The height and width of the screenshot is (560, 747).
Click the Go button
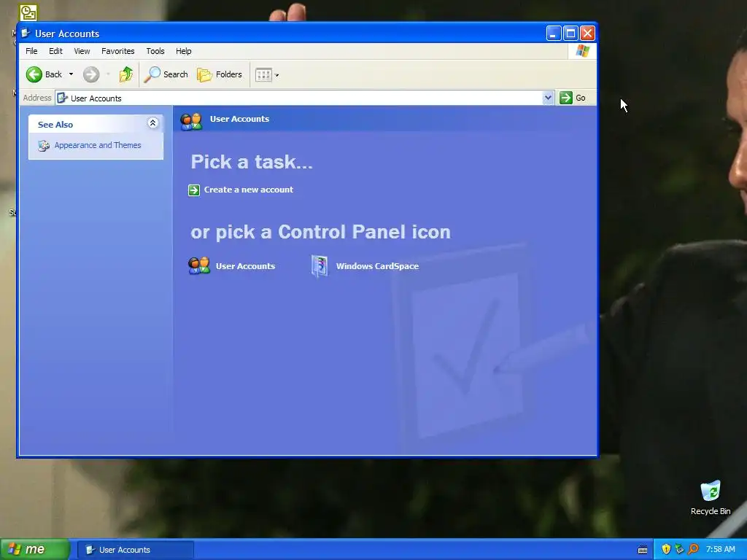coord(573,98)
